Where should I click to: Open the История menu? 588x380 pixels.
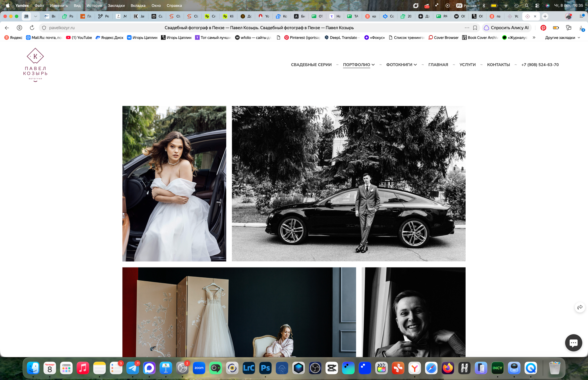pyautogui.click(x=94, y=6)
